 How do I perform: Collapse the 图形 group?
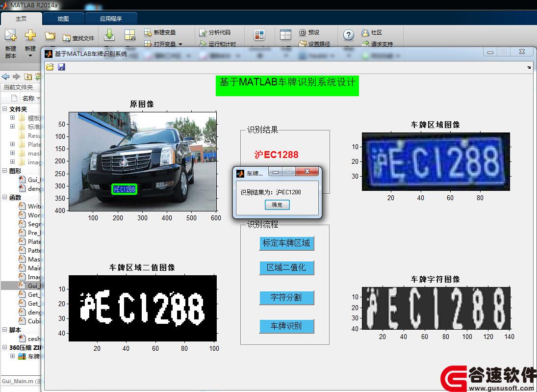pos(5,171)
